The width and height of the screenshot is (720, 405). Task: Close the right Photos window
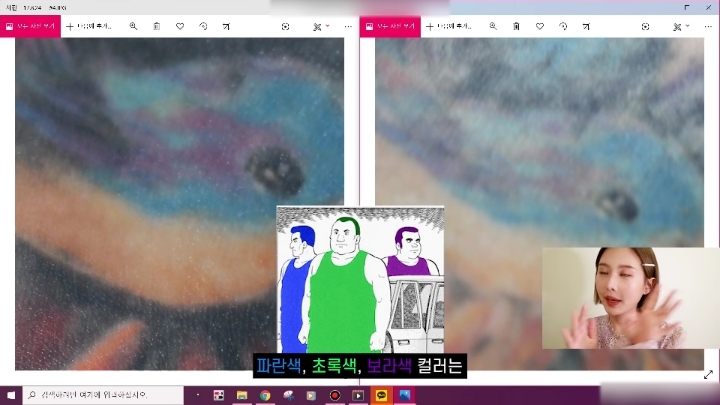(709, 7)
